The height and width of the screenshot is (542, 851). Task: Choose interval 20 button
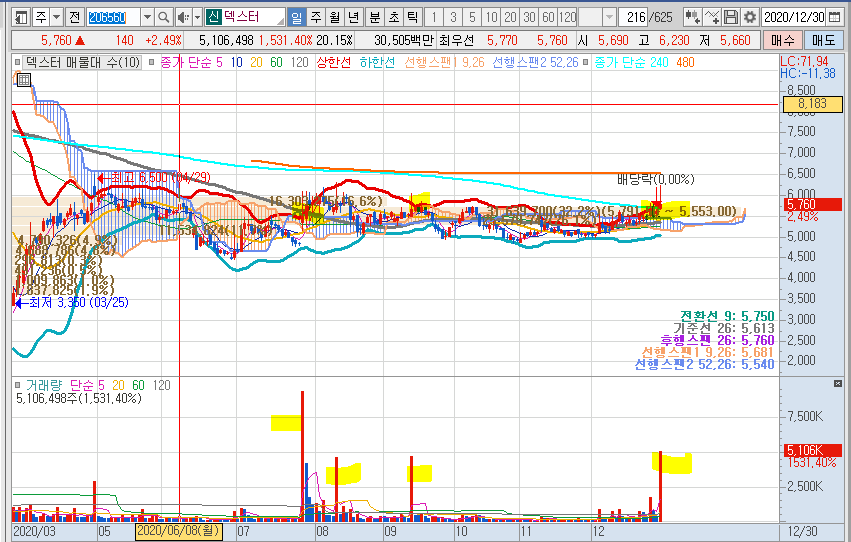[510, 18]
